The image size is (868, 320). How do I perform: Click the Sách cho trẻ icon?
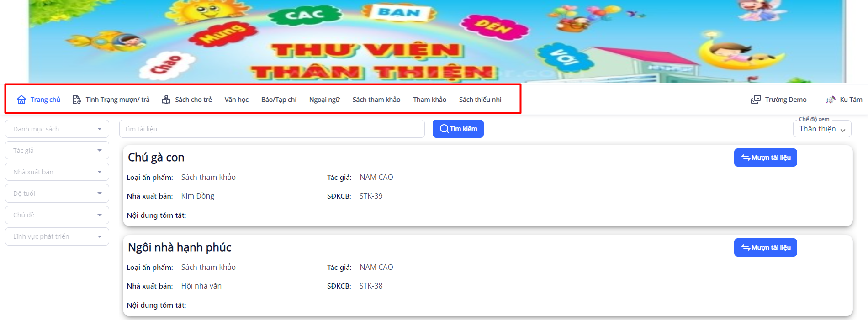pos(166,100)
